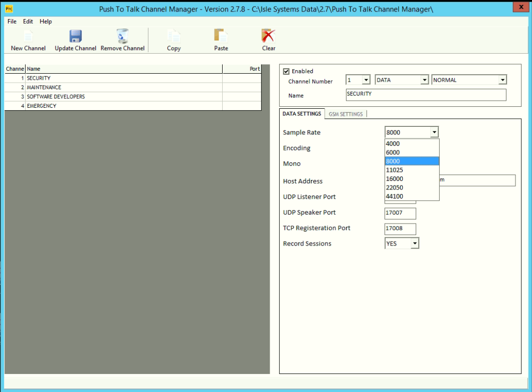Close the Channel Manager window
The height and width of the screenshot is (392, 532).
coord(521,7)
